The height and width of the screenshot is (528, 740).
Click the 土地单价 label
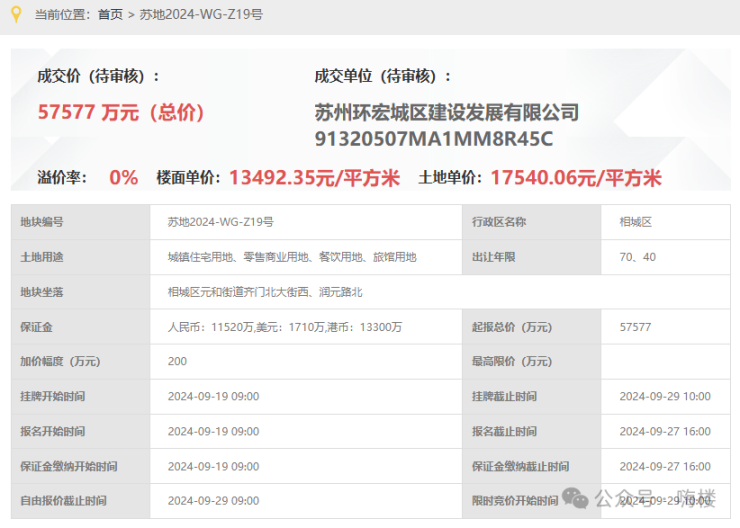[450, 178]
